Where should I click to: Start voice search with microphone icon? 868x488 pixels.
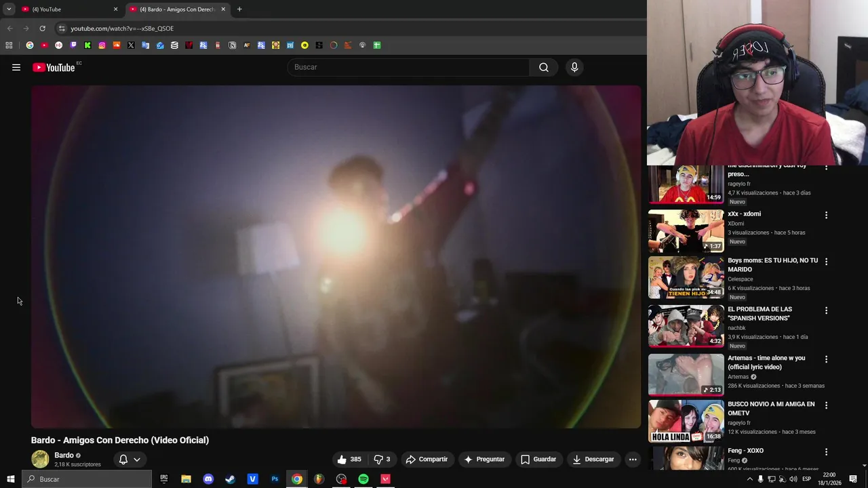574,67
